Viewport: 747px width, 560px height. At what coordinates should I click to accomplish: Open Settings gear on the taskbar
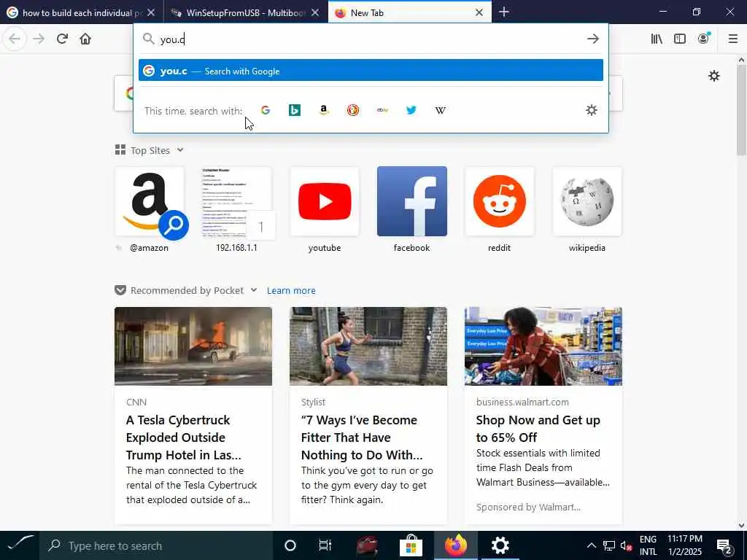[500, 545]
